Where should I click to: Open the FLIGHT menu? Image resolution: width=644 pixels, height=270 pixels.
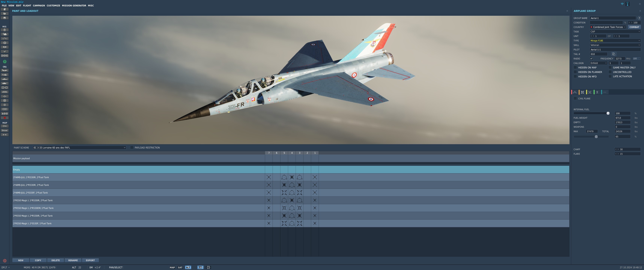(x=27, y=5)
